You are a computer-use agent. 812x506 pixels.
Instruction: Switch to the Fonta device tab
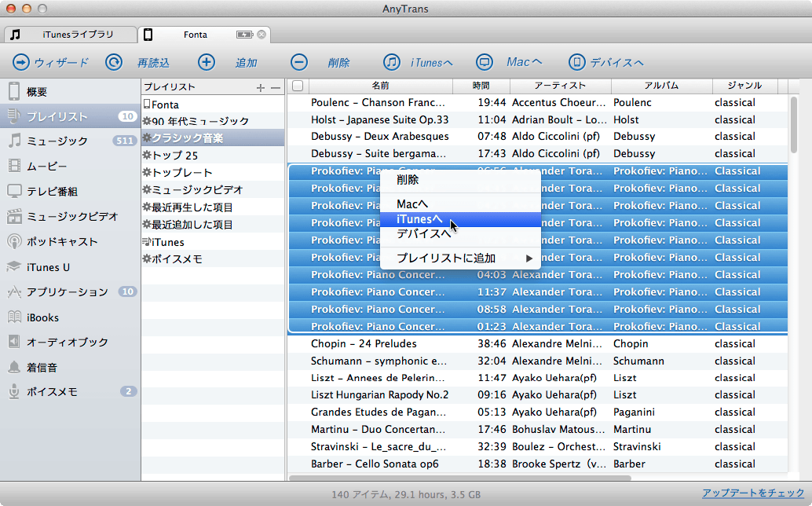[204, 35]
